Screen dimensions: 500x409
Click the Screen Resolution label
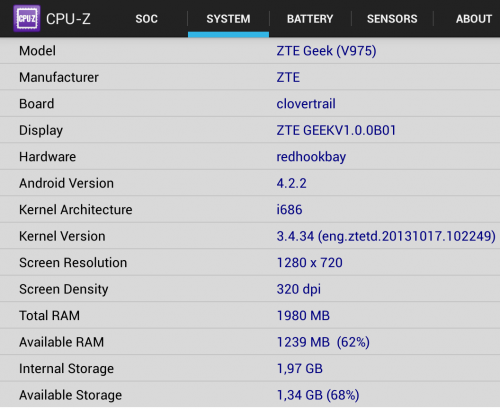(73, 263)
